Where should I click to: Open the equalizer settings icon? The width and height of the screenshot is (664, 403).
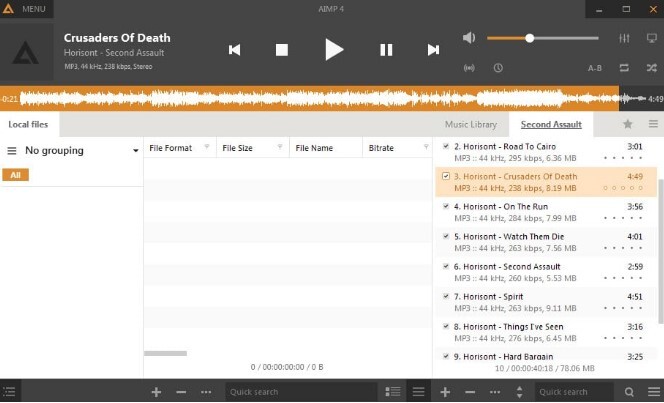point(625,38)
